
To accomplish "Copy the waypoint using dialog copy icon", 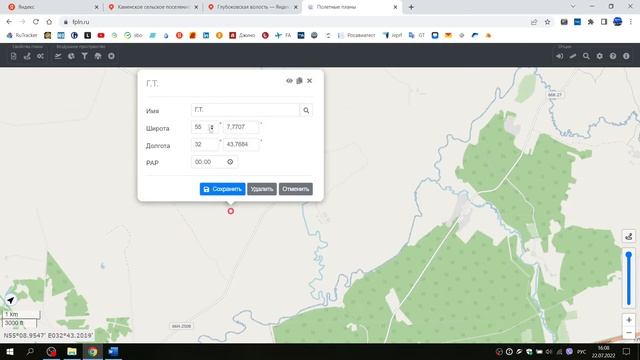I will tap(299, 81).
